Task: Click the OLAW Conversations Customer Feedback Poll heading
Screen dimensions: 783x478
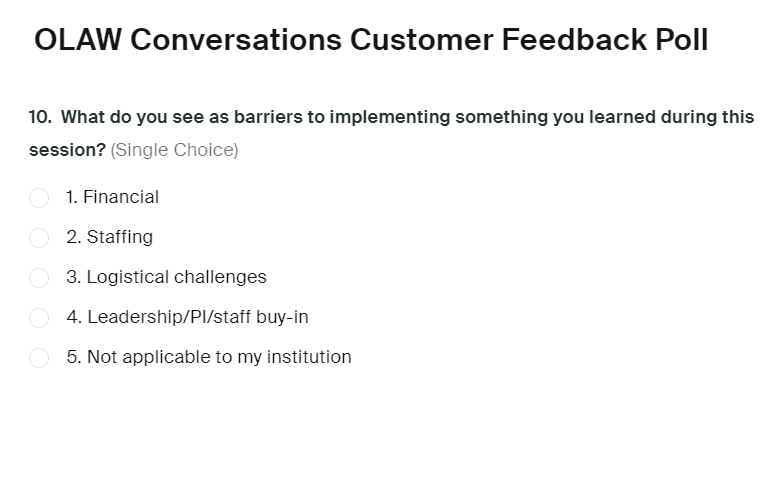Action: point(371,40)
